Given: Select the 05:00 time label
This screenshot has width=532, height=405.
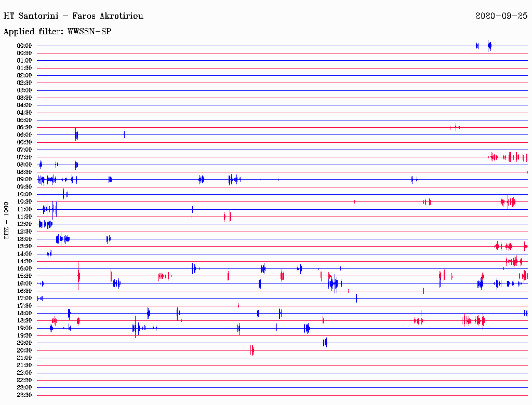Looking at the screenshot, I should coord(24,120).
